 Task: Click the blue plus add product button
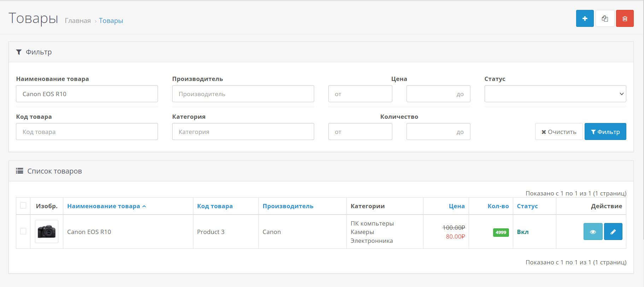(585, 18)
